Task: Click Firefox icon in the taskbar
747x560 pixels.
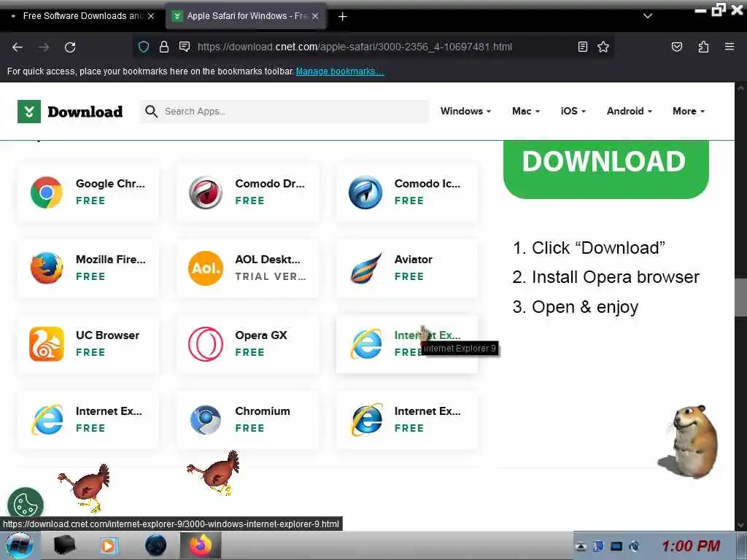Action: (x=201, y=545)
